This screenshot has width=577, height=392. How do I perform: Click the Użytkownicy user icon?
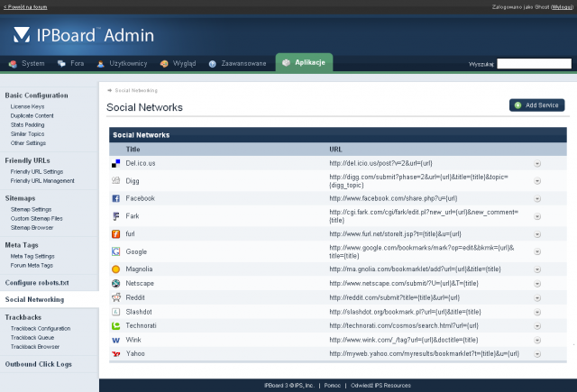(100, 64)
